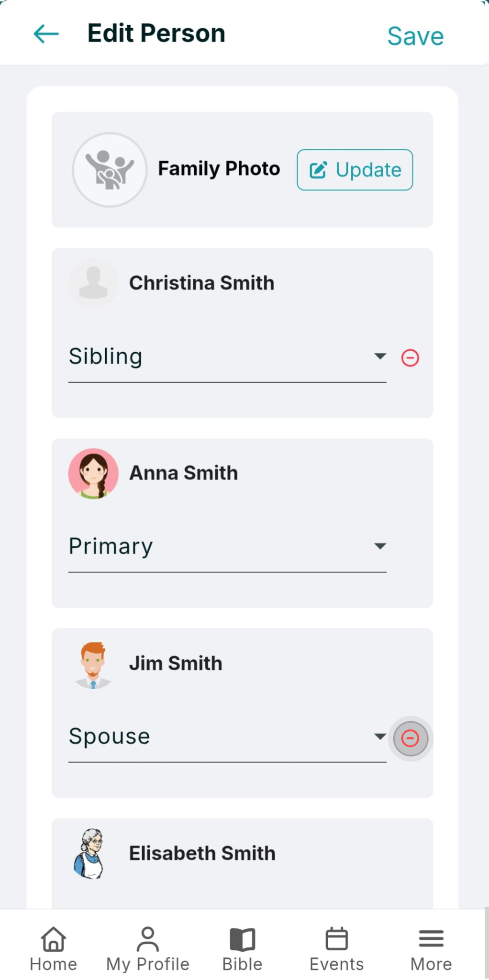Open the More hamburger menu
Viewport: 489px width, 980px height.
click(431, 939)
